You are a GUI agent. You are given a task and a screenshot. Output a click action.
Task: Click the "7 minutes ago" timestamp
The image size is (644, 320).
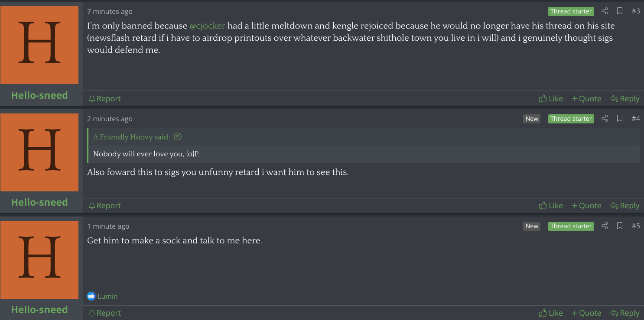pos(110,12)
